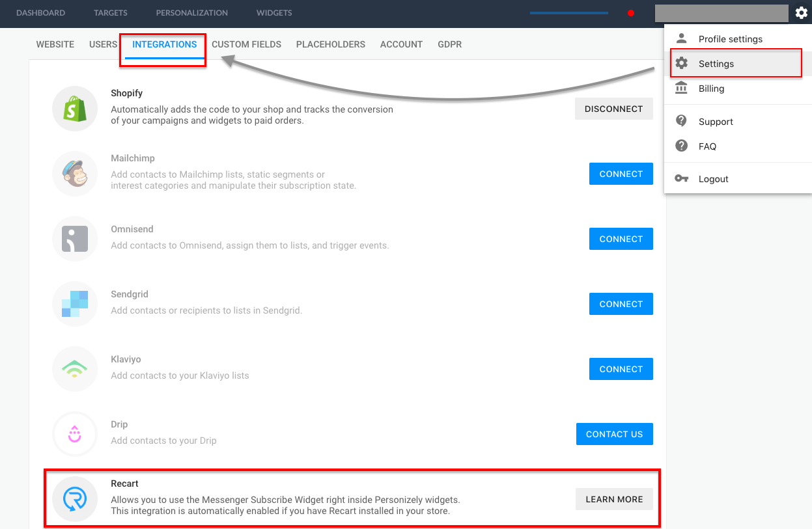
Task: Select the Integrations tab
Action: tap(165, 44)
